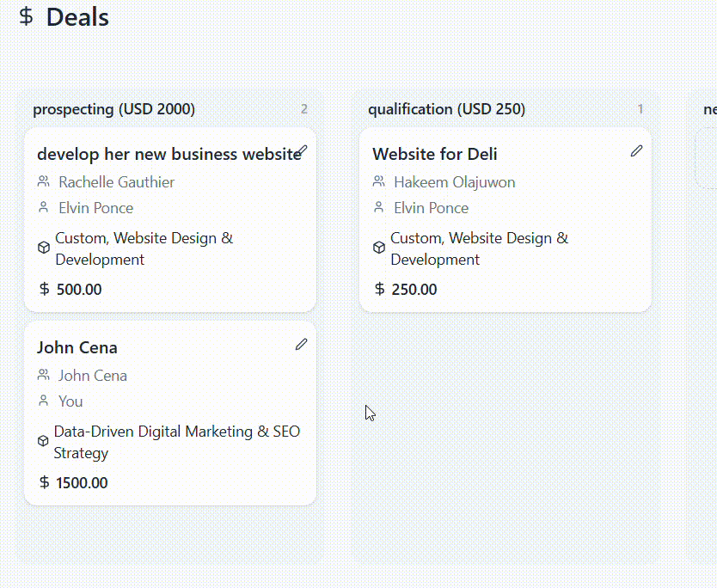Click the contacts icon beside Rachelle Gauthier

[43, 181]
